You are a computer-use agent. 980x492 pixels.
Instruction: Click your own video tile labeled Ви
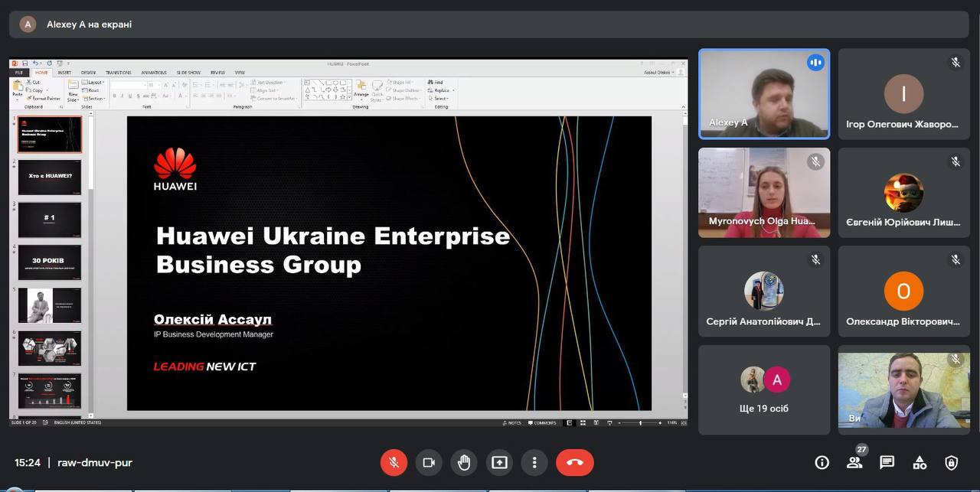pos(903,390)
